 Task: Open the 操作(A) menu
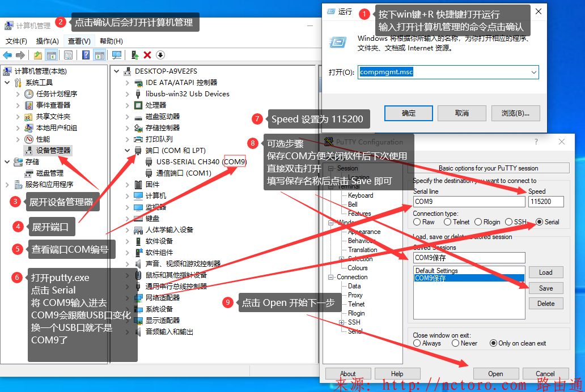(48, 41)
